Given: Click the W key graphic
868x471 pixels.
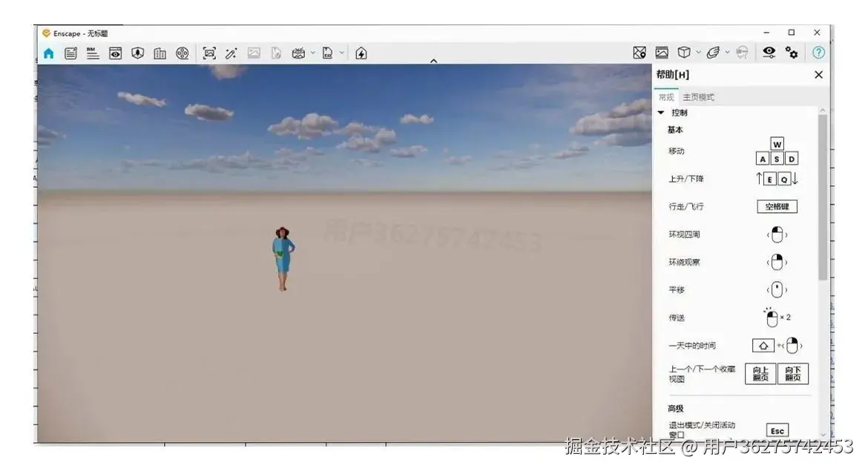Looking at the screenshot, I should 777,145.
